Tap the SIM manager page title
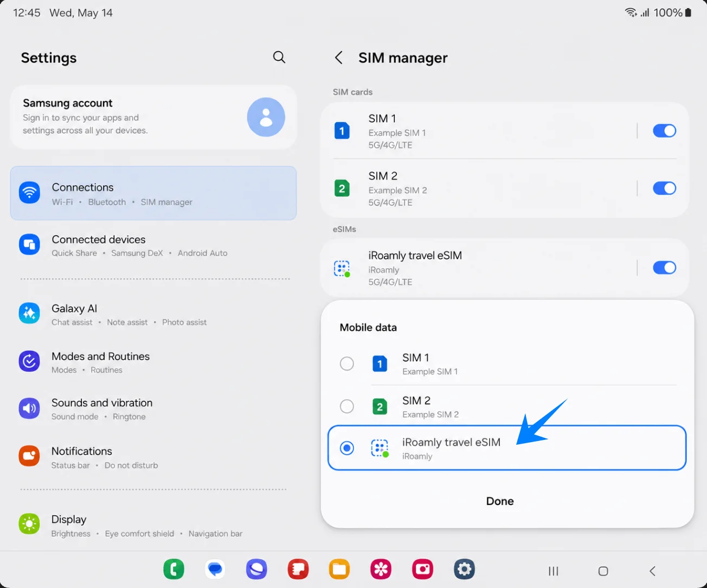Viewport: 707px width, 588px height. (x=403, y=58)
